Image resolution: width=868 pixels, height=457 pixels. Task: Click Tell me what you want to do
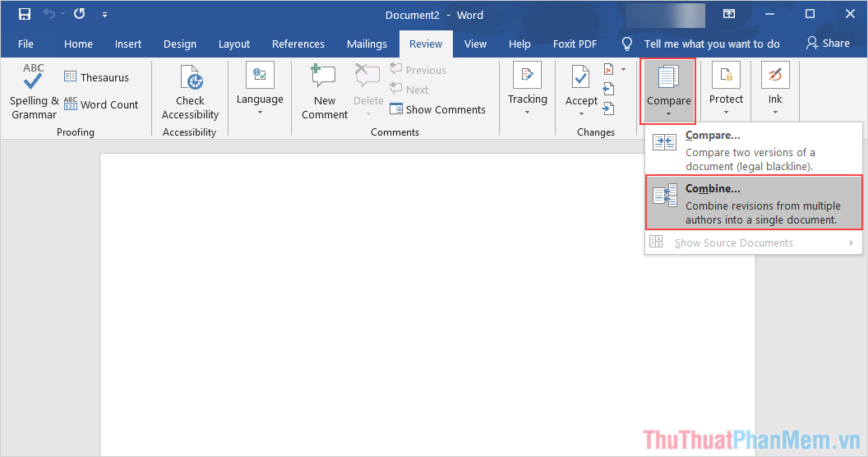point(701,44)
